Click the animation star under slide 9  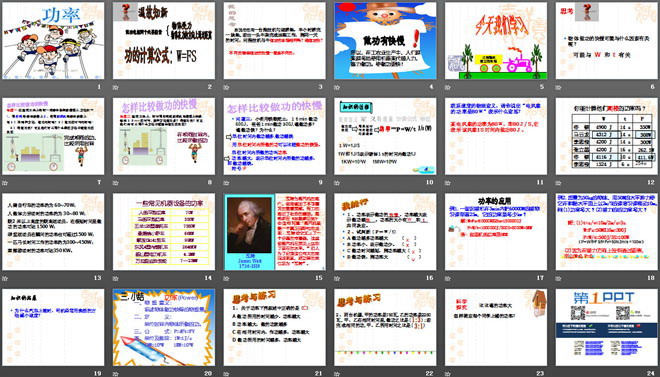click(226, 183)
